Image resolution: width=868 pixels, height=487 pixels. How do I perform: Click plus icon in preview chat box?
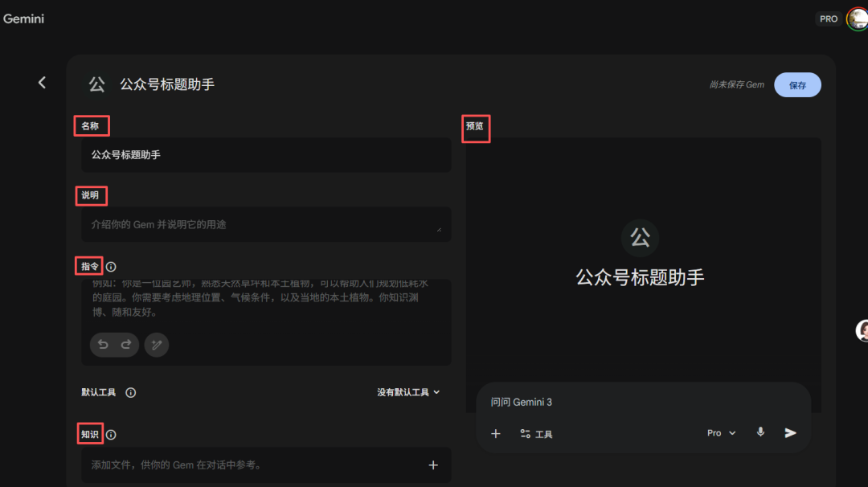[496, 433]
